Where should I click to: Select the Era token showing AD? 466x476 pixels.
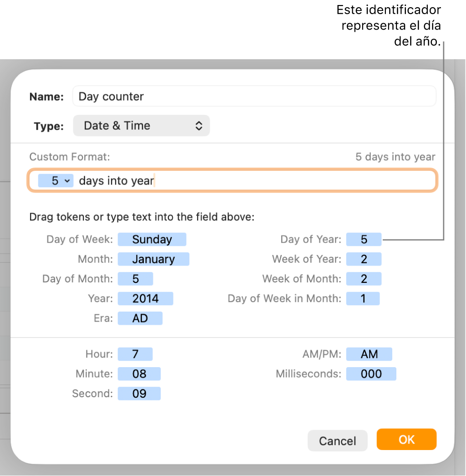(x=140, y=318)
